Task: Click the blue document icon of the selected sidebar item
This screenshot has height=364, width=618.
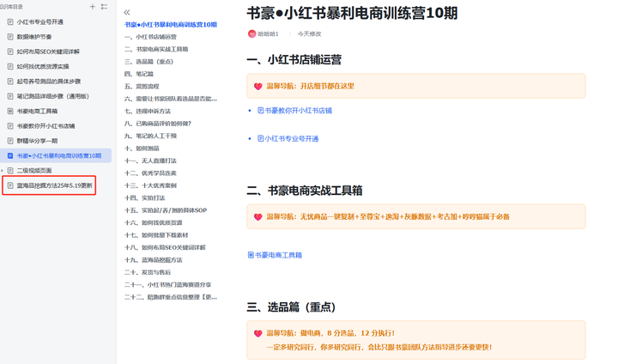Action: point(10,155)
